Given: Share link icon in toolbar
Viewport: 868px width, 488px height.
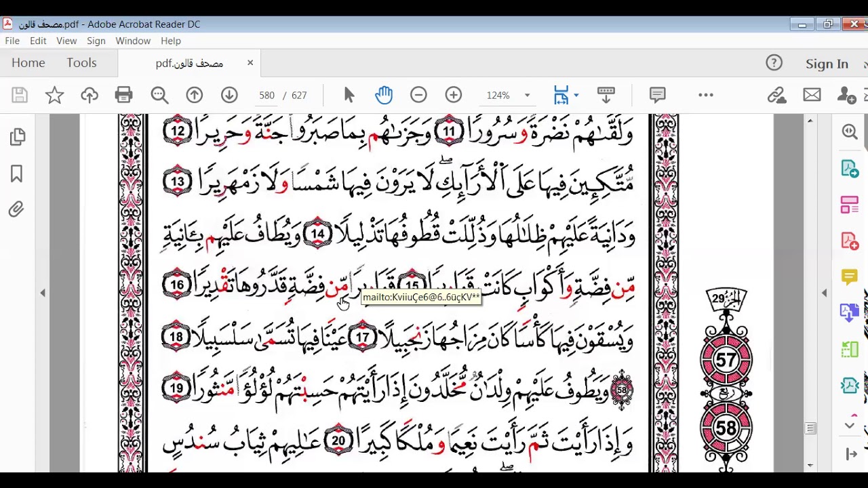Looking at the screenshot, I should (x=777, y=96).
